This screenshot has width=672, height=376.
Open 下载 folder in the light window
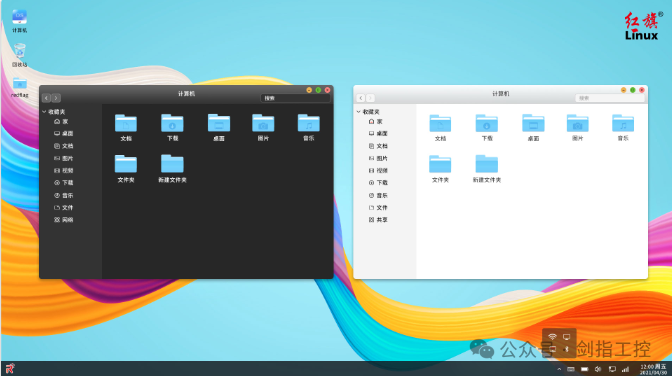tap(487, 127)
